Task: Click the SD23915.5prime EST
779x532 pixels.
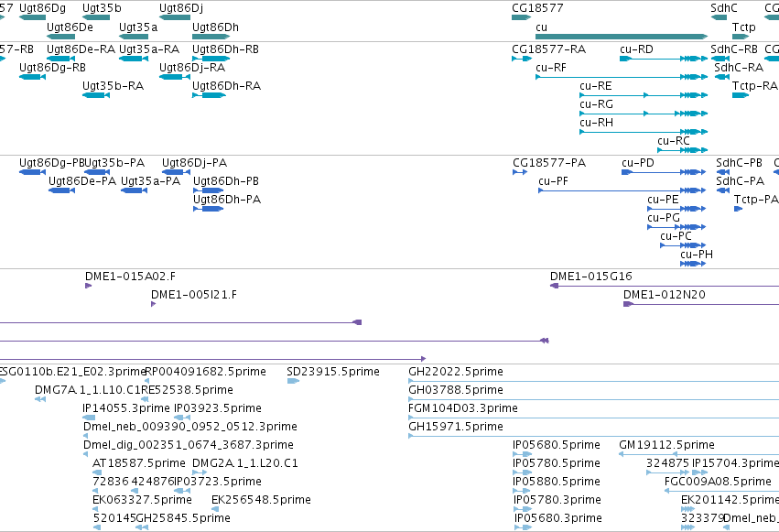Action: click(x=293, y=381)
